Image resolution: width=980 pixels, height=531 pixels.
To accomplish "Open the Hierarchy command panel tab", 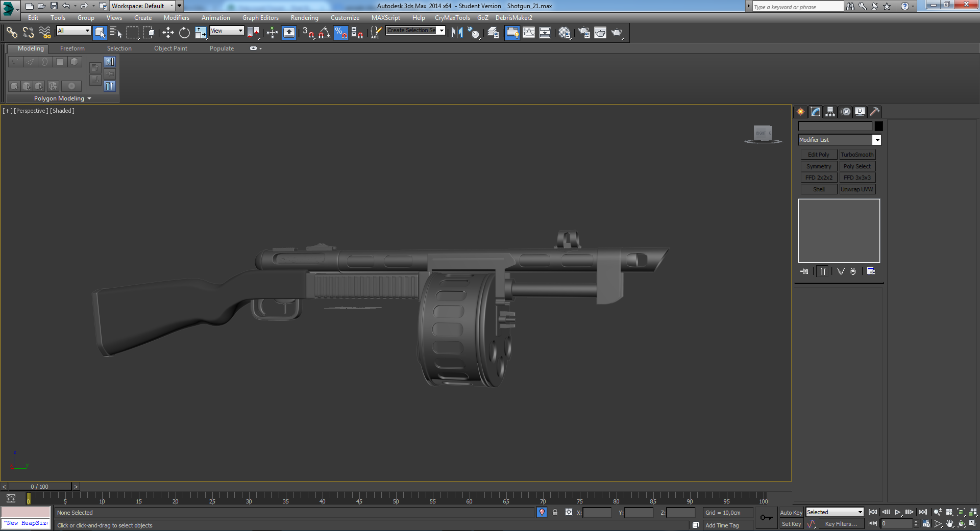I will click(830, 112).
